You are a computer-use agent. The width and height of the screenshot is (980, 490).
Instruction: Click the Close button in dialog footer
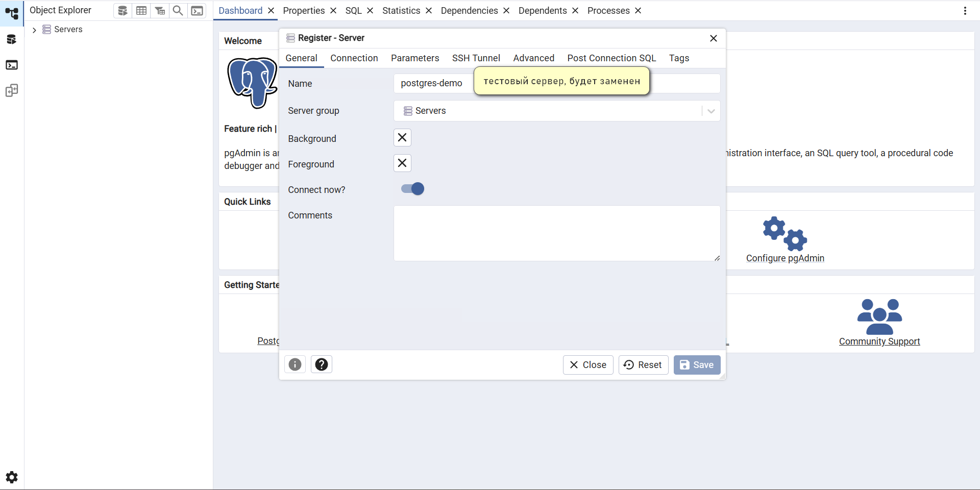click(588, 365)
